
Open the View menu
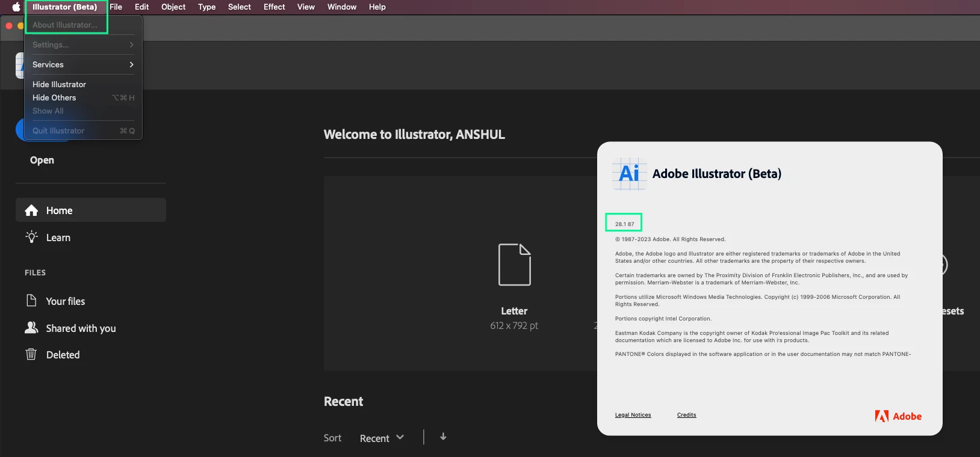pyautogui.click(x=306, y=7)
